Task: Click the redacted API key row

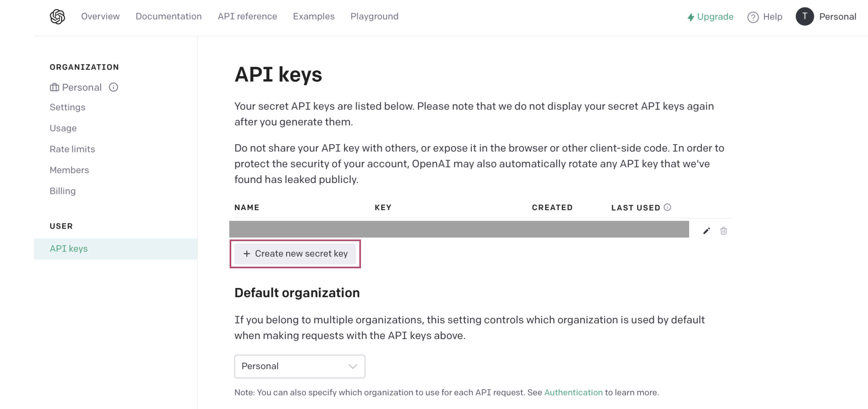Action: point(459,229)
